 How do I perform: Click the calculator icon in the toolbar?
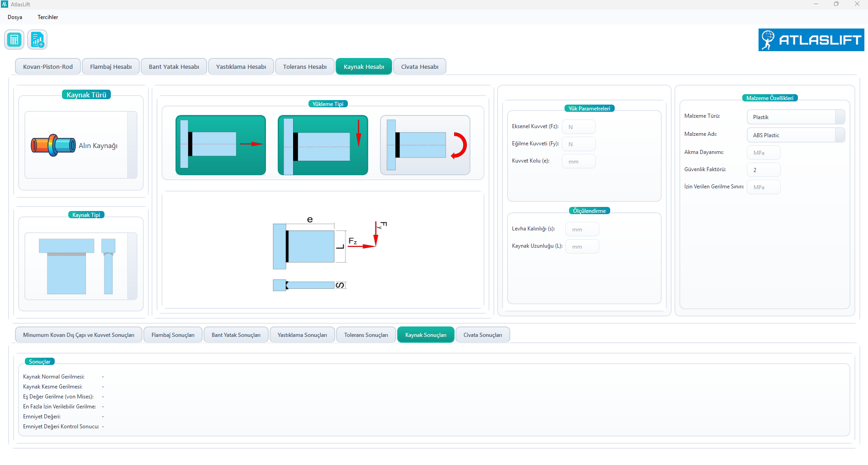tap(14, 40)
